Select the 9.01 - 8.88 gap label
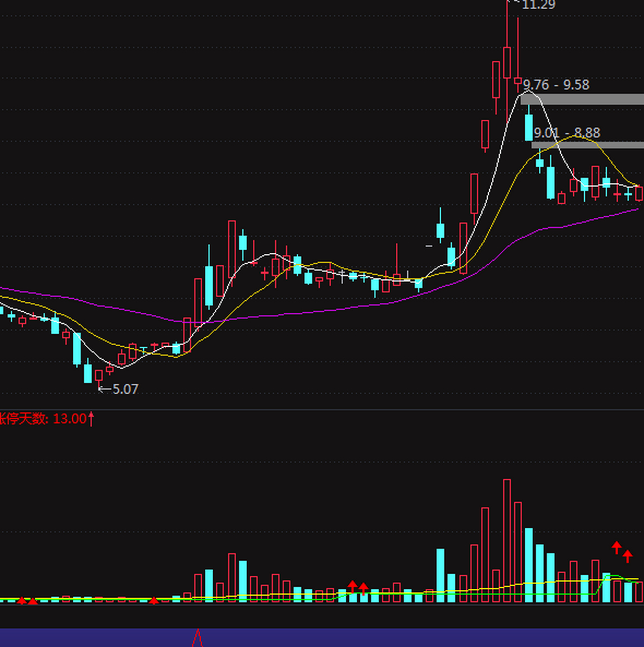This screenshot has width=644, height=647. click(x=567, y=133)
